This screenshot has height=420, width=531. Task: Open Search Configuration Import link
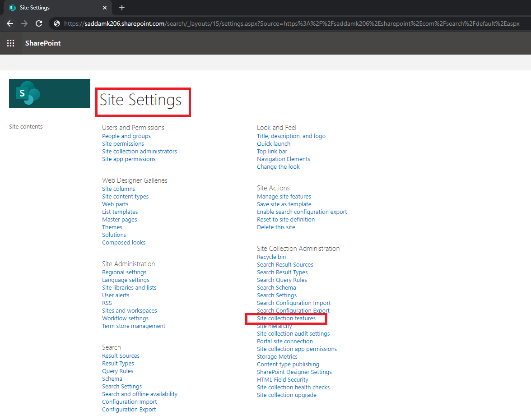[x=293, y=303]
